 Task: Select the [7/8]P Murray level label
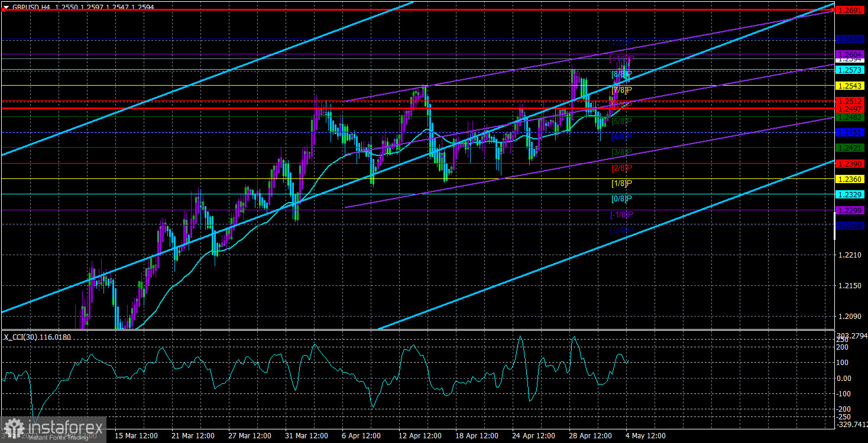pos(621,90)
